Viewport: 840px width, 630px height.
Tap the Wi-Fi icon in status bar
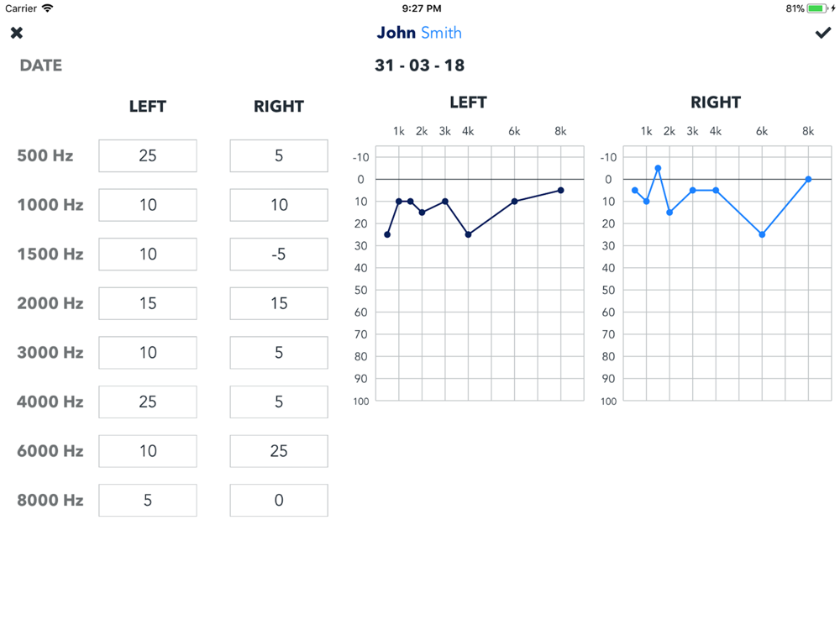[48, 8]
